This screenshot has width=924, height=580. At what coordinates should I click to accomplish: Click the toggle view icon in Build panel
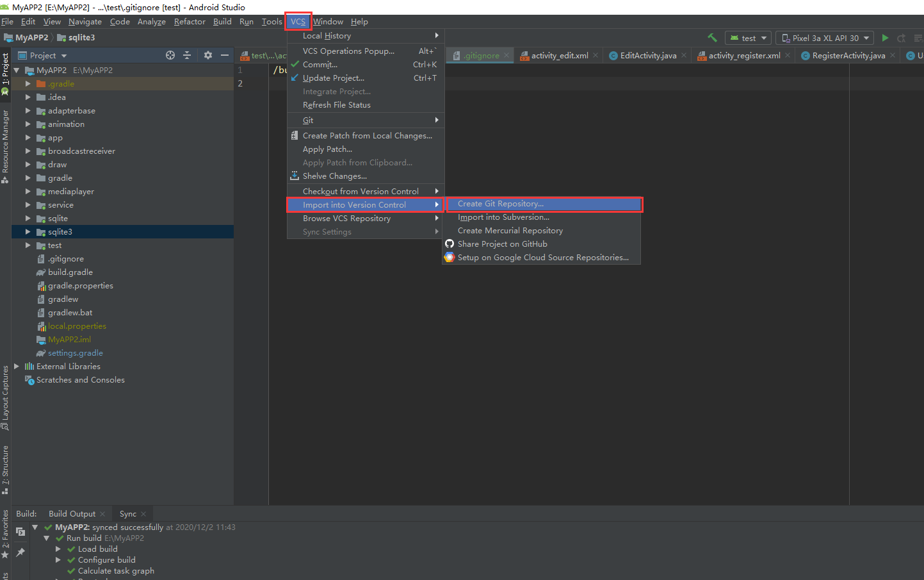coord(20,531)
